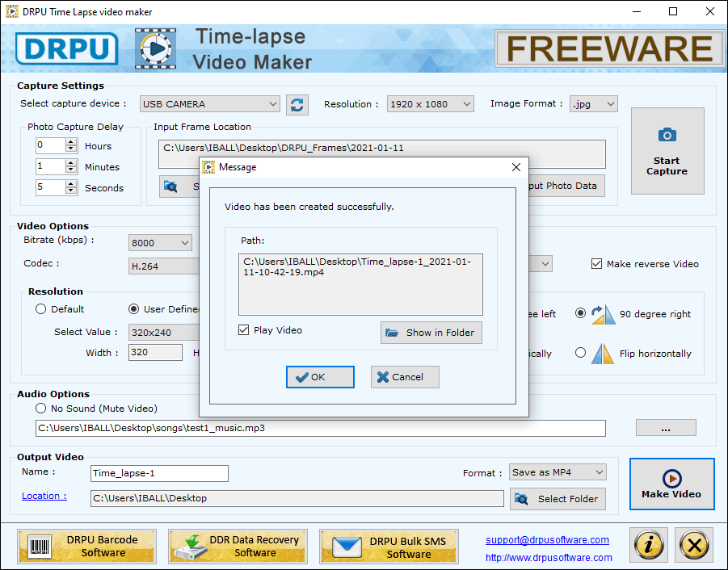Select the User Defined resolution radio
The width and height of the screenshot is (728, 570).
(x=133, y=309)
